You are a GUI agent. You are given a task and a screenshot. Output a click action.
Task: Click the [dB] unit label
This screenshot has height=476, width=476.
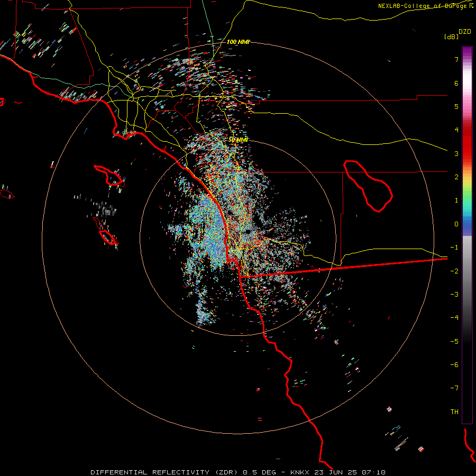click(451, 36)
